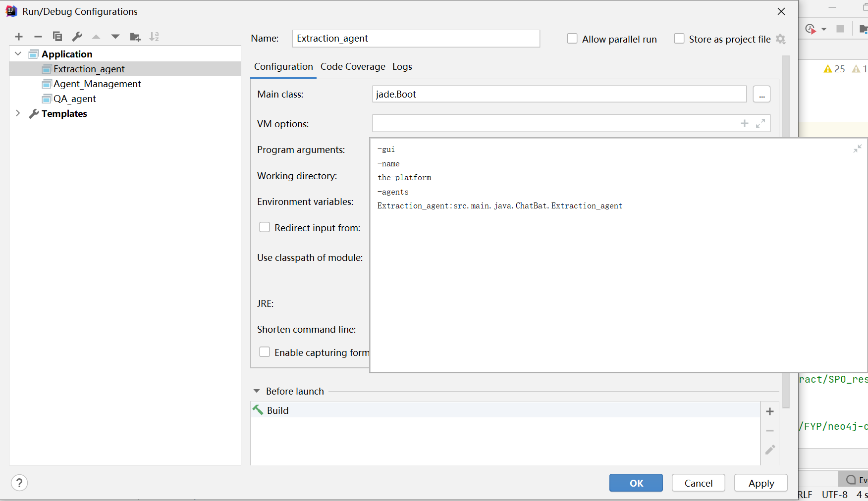Browse for the Main class
The height and width of the screenshot is (501, 868).
tap(762, 94)
